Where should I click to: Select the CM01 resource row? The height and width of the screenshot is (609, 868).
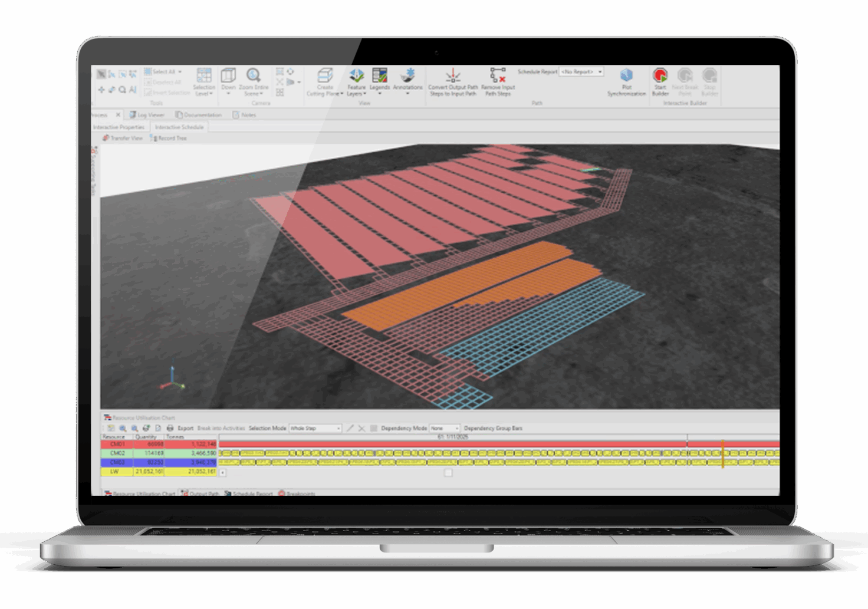[159, 444]
